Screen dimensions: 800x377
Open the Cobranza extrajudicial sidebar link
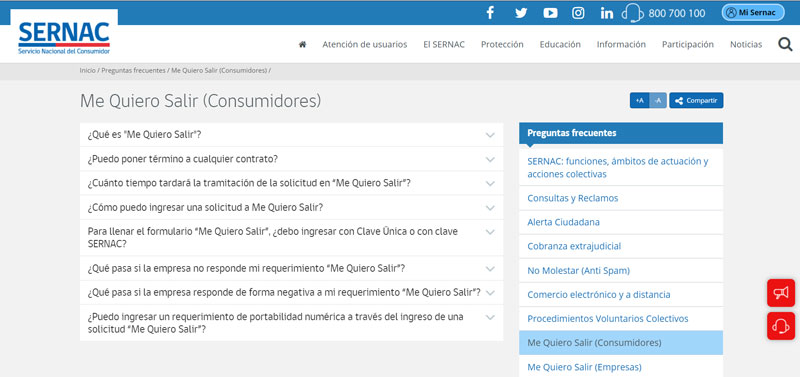click(x=574, y=246)
